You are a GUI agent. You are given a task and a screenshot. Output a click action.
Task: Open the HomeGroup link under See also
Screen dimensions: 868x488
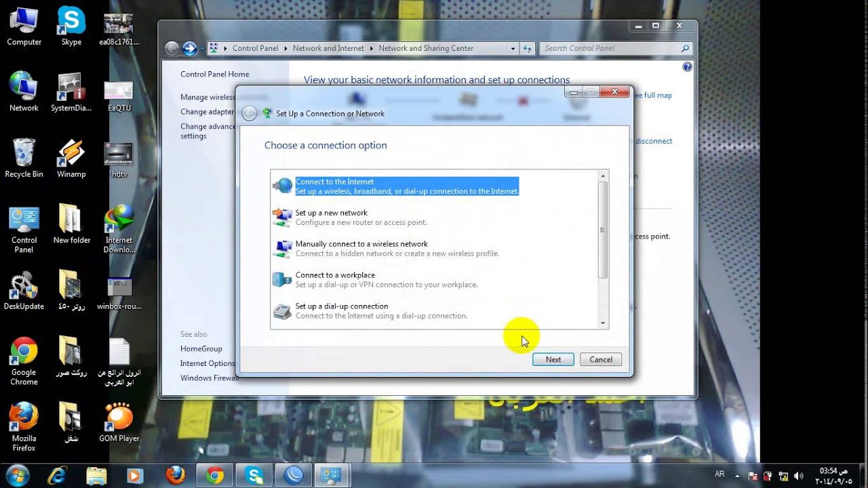[x=201, y=348]
